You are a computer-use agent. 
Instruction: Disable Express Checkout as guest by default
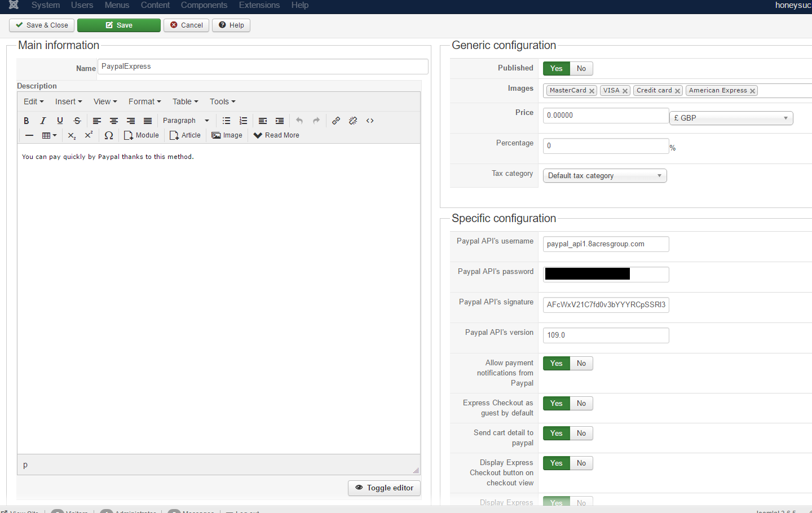[581, 404]
